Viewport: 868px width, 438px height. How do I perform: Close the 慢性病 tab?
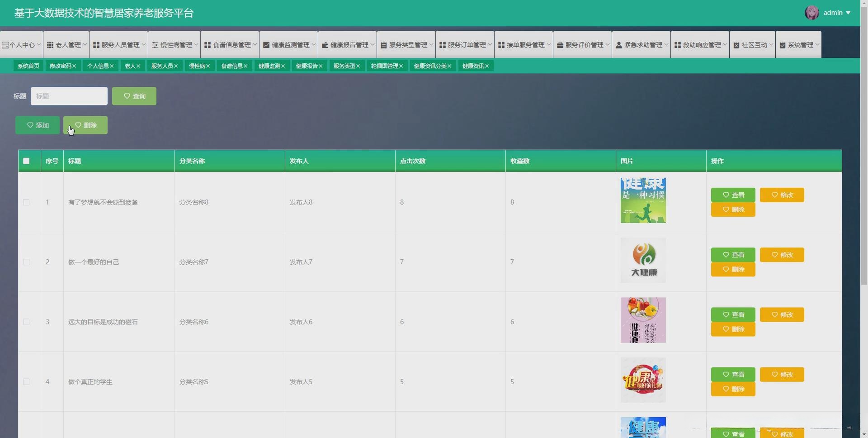[x=208, y=66]
